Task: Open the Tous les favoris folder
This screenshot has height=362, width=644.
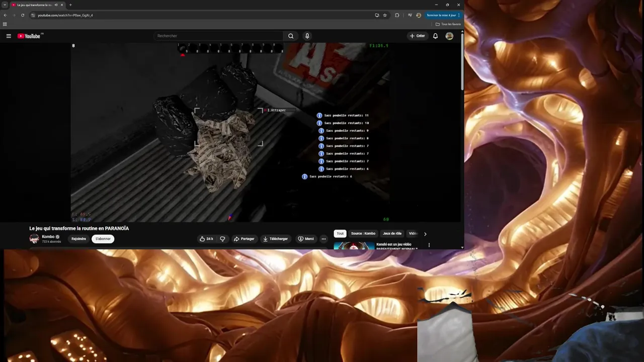Action: click(448, 24)
